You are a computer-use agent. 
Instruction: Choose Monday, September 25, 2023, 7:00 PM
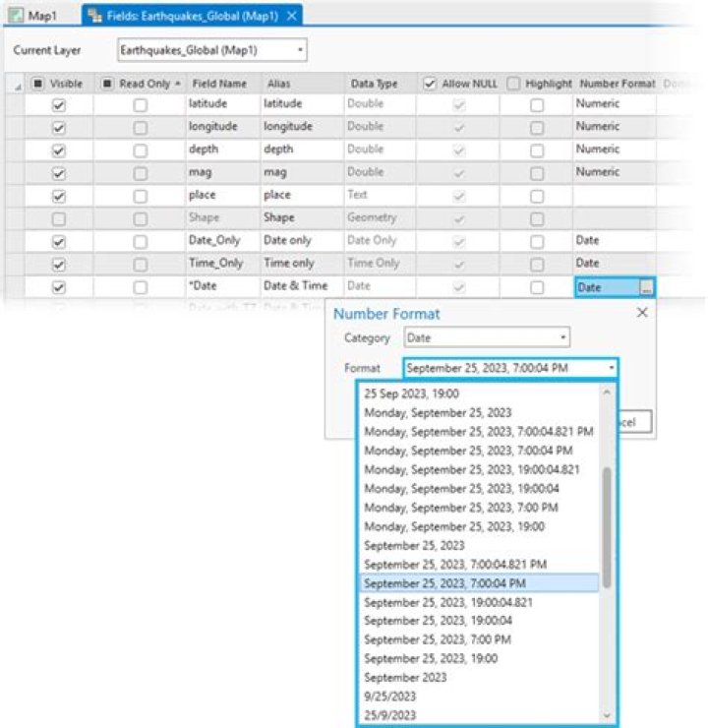(x=479, y=508)
